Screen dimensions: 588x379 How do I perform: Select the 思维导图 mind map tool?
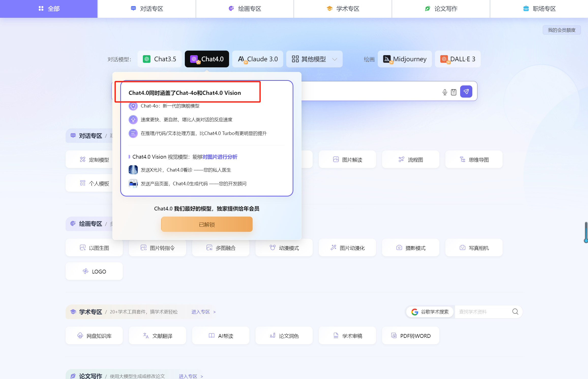474,159
